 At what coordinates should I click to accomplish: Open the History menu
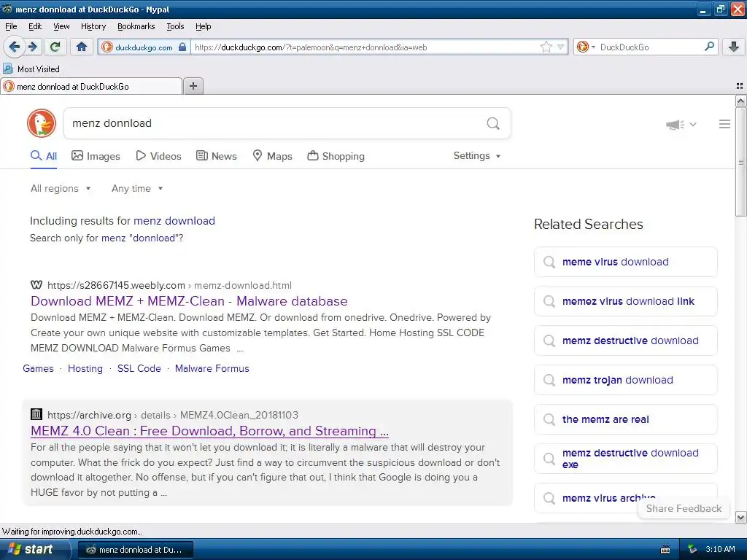(x=93, y=26)
